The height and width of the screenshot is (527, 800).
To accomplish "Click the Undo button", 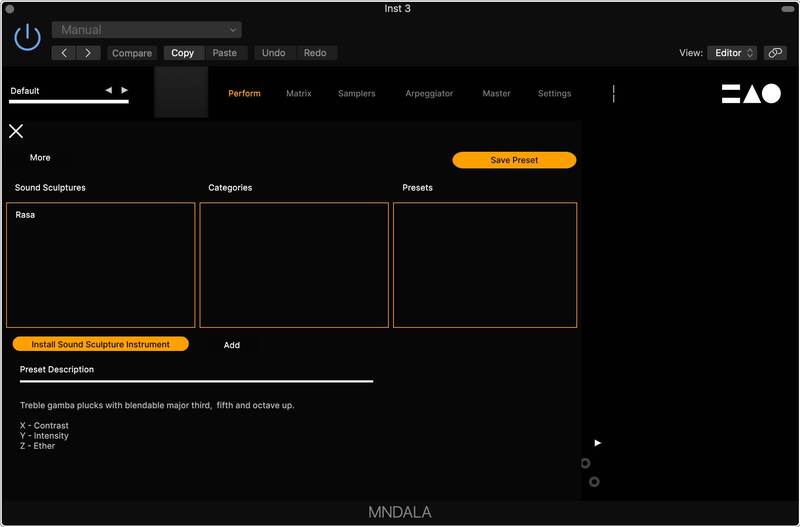I will (x=273, y=53).
